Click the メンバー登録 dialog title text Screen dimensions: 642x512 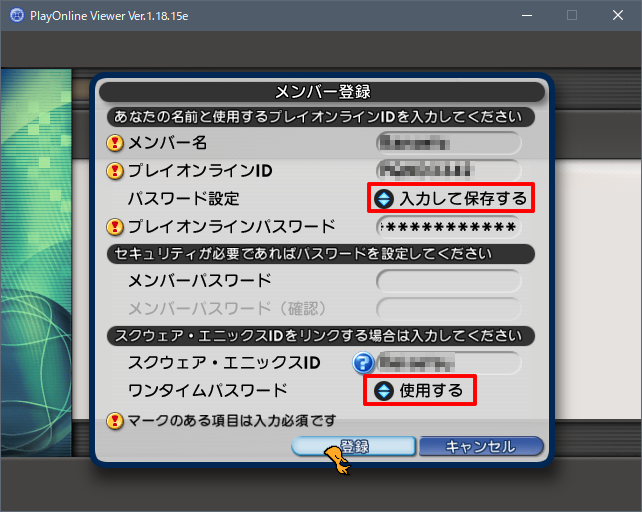pos(323,92)
